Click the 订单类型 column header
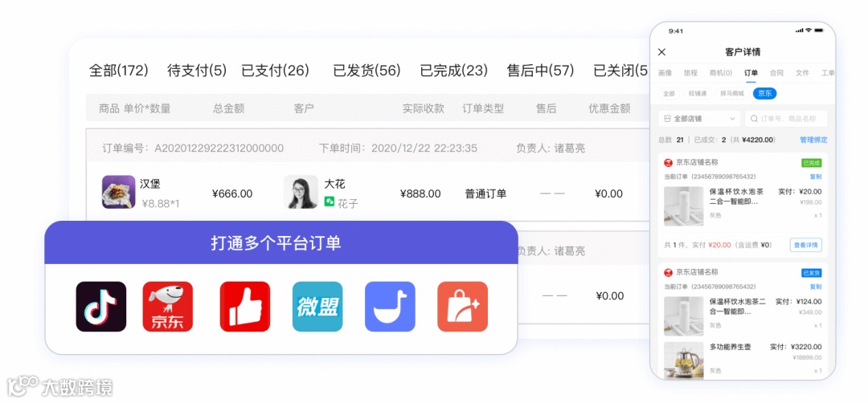The image size is (868, 403). pyautogui.click(x=483, y=108)
